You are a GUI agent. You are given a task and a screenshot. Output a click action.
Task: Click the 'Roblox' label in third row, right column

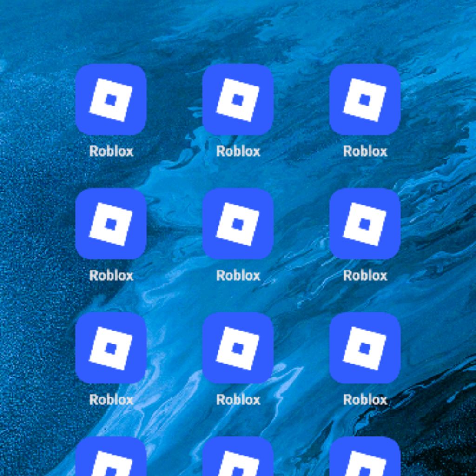(365, 399)
